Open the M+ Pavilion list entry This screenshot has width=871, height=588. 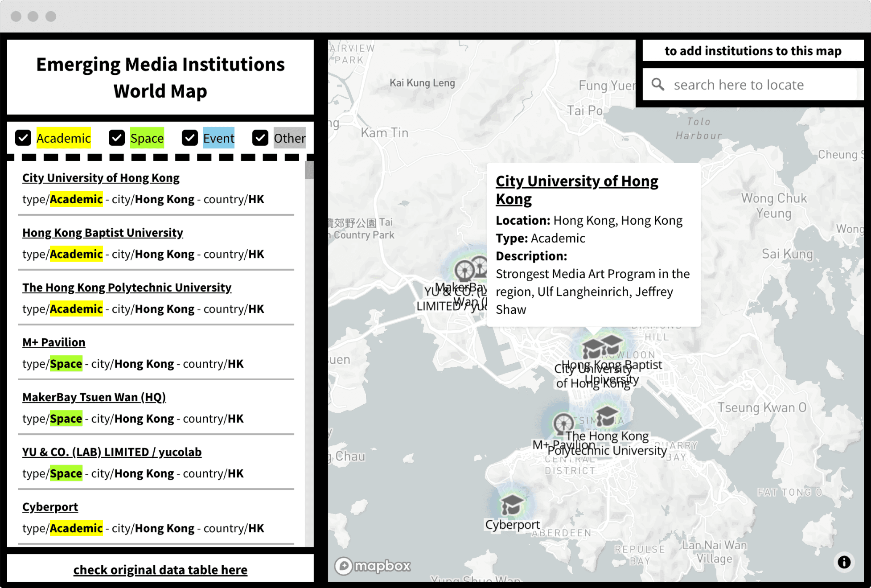pyautogui.click(x=54, y=342)
